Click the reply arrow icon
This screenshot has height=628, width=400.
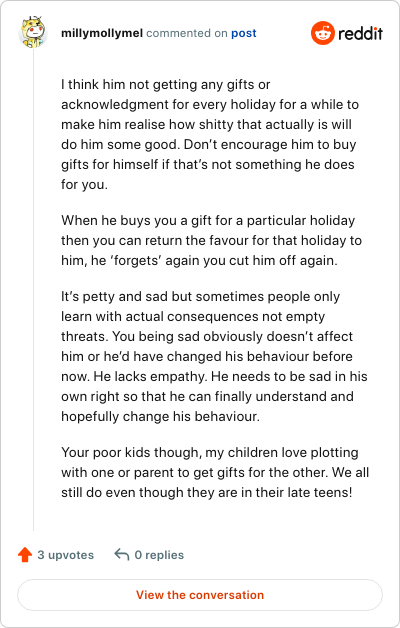122,554
